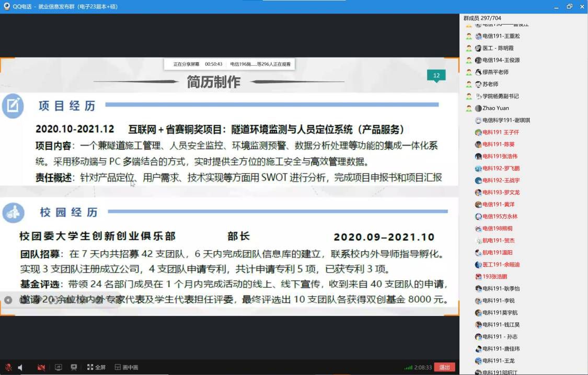Screen dimensions: 588x375
Task: Click the QQ call icon in the title bar
Action: (6, 7)
